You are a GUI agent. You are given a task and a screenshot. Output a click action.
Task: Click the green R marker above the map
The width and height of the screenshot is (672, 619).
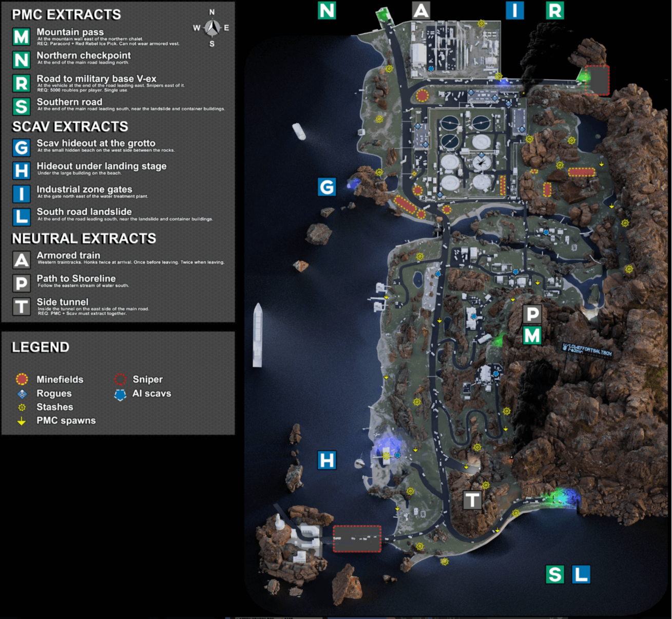pyautogui.click(x=554, y=10)
